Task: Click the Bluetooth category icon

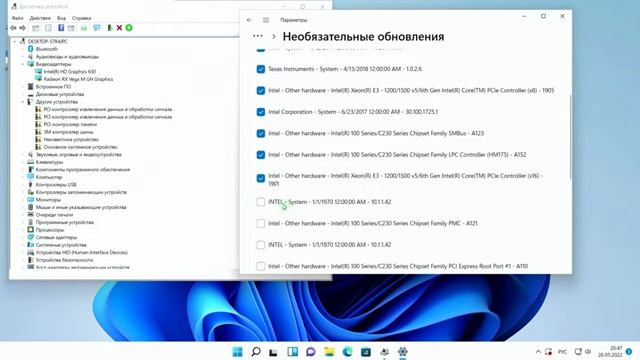Action: (30, 49)
